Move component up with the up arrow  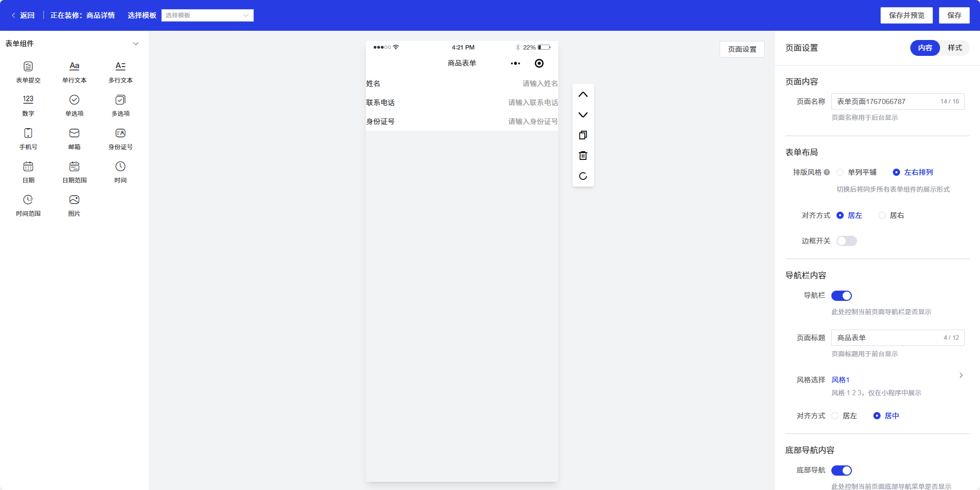pyautogui.click(x=583, y=95)
